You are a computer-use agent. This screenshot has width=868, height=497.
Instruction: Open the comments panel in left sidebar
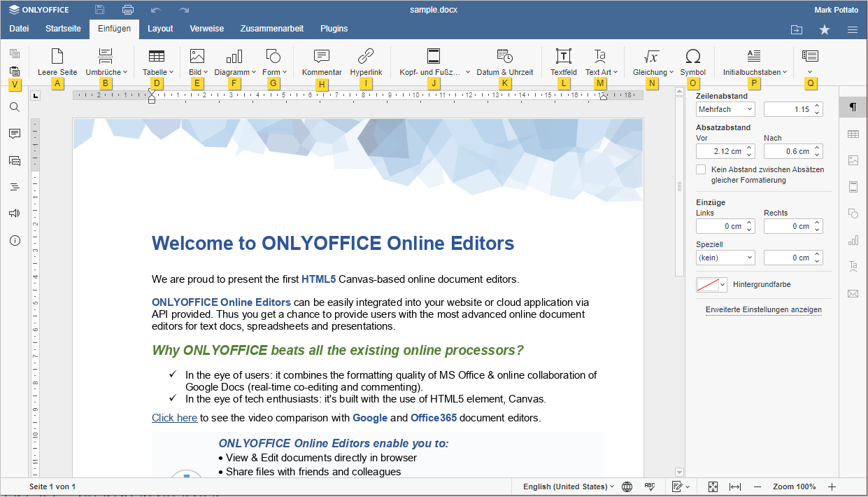(x=15, y=134)
